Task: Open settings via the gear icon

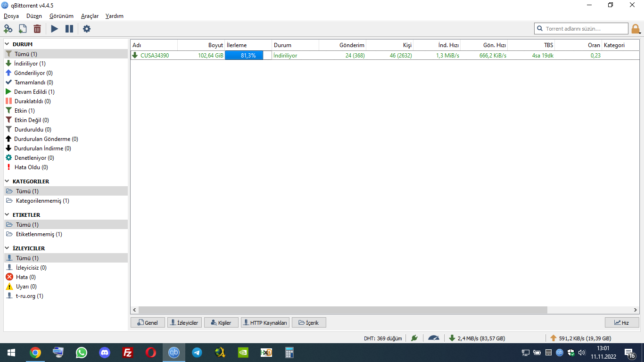Action: [x=87, y=29]
